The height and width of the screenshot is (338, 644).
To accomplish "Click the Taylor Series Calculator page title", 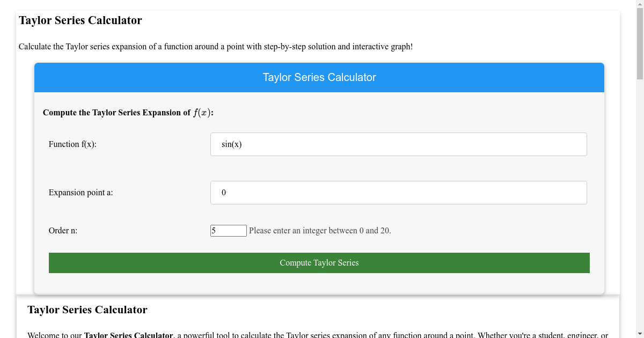I will 80,20.
